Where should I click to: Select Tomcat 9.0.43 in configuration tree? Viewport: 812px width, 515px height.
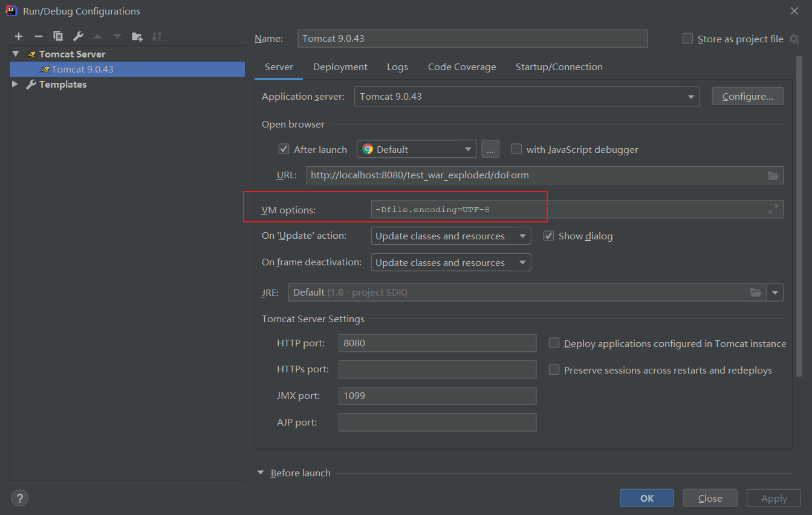click(x=127, y=69)
